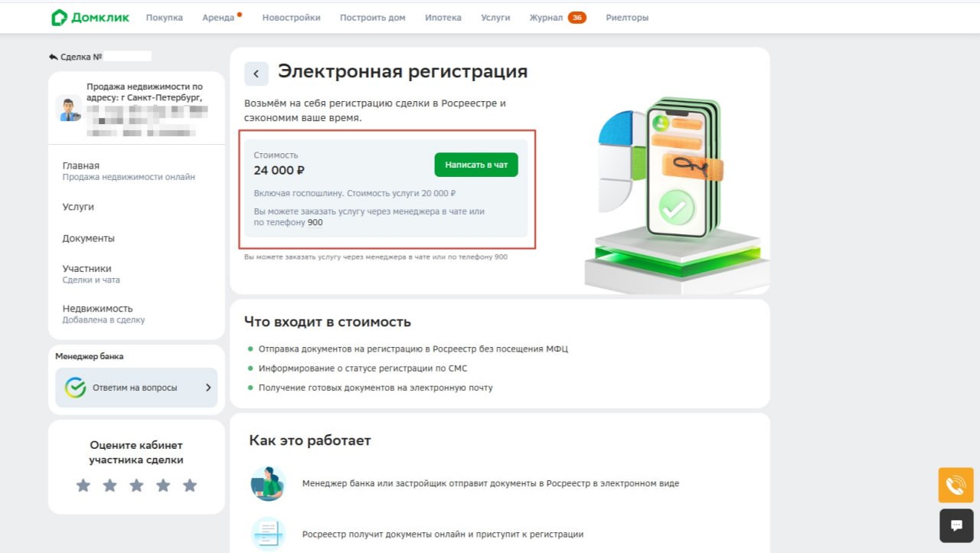Click the green Sber checkmark icon

[x=75, y=388]
